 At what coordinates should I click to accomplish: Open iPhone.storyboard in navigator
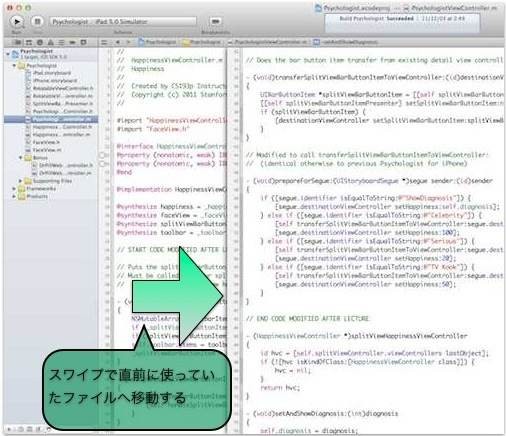coord(51,81)
